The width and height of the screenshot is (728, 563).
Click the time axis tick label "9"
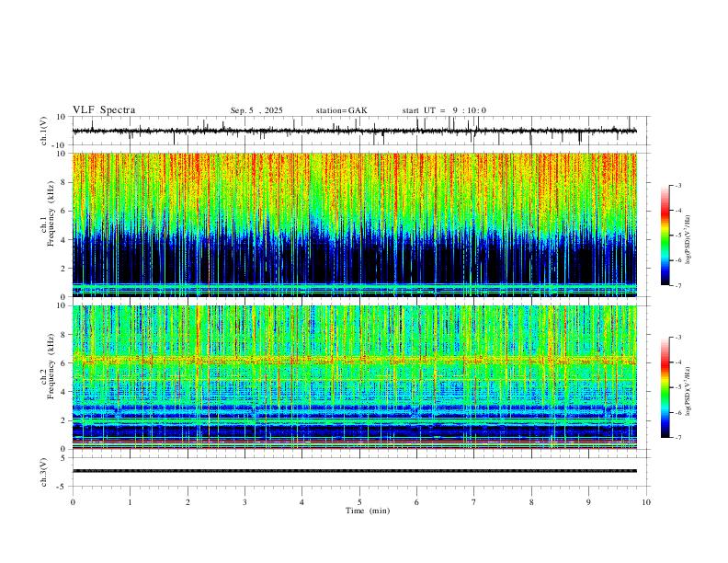pos(588,502)
